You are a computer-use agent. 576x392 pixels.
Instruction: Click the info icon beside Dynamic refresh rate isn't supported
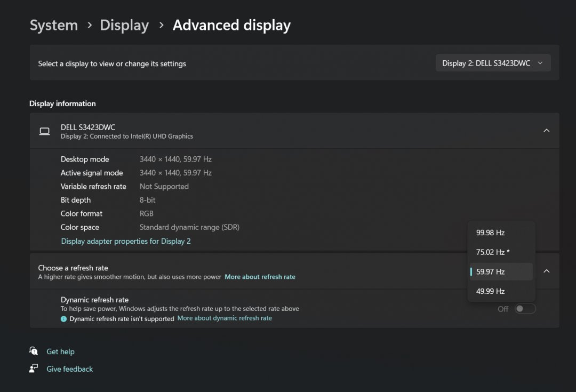pyautogui.click(x=63, y=319)
